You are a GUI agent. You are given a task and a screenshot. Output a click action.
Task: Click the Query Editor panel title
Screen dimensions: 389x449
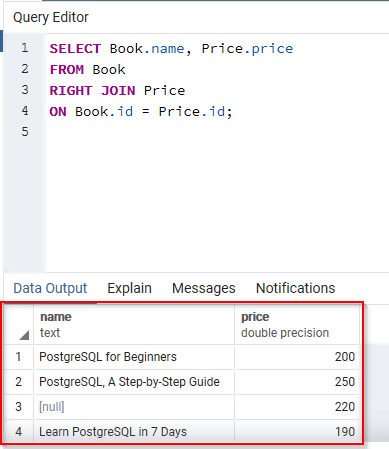pyautogui.click(x=51, y=17)
